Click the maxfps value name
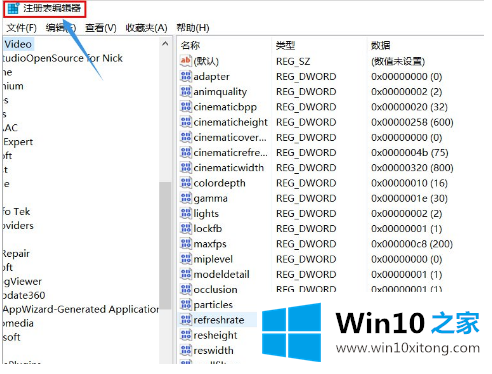The image size is (492, 374). click(210, 244)
